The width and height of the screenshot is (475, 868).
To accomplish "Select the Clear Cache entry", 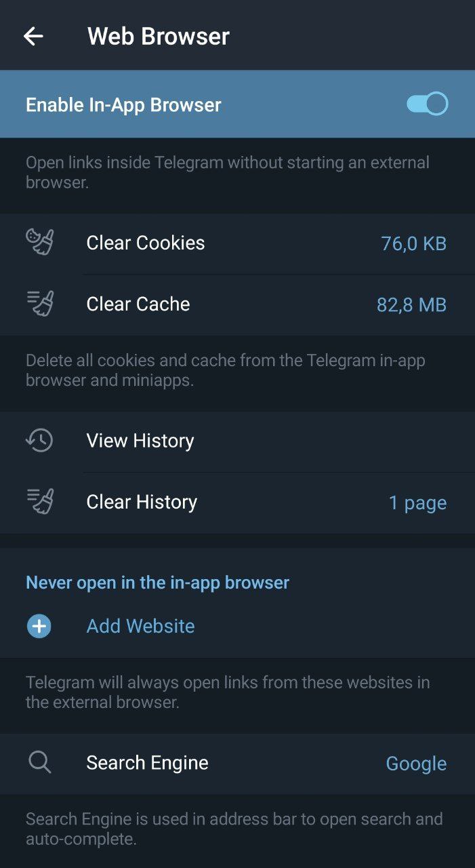I will click(138, 304).
